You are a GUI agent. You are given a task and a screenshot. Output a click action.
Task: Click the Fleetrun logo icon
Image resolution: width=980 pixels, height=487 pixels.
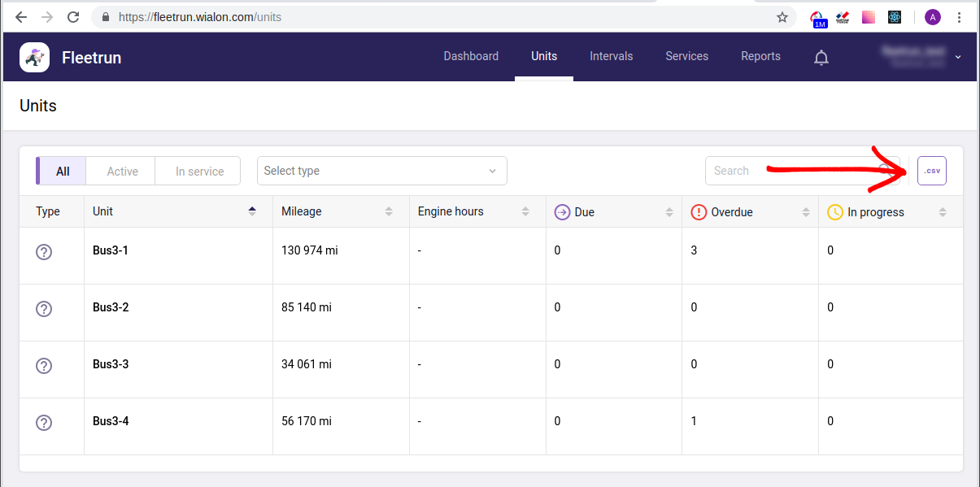tap(35, 57)
